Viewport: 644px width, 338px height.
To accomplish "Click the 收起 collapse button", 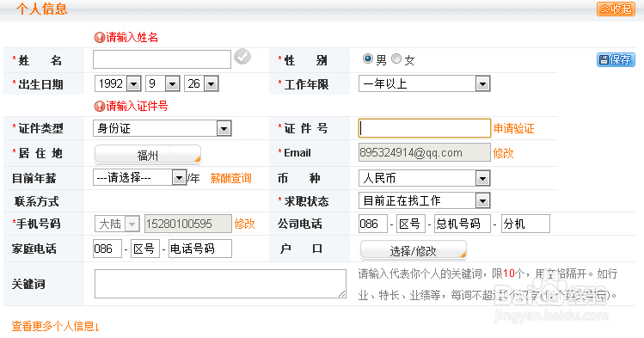I will pyautogui.click(x=616, y=9).
